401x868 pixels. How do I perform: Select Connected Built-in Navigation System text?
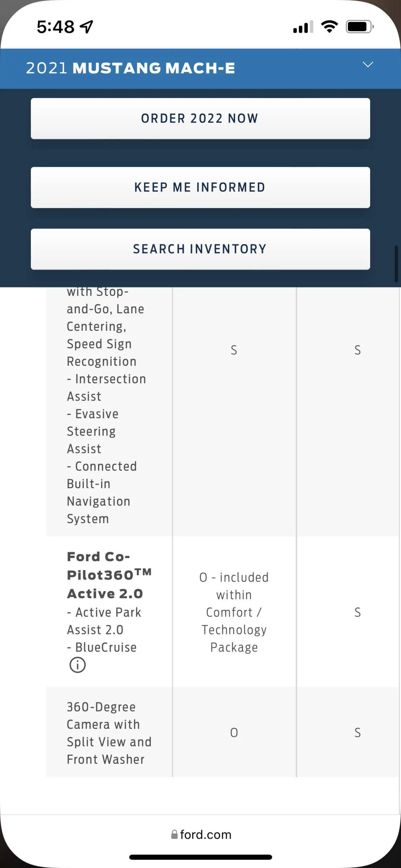tap(102, 493)
